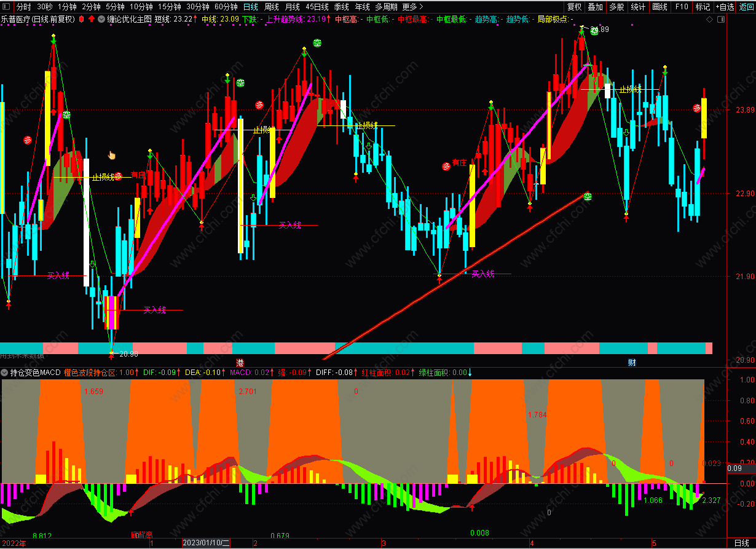This screenshot has height=549, width=756.
Task: Select the 45日线 period
Action: [x=317, y=7]
